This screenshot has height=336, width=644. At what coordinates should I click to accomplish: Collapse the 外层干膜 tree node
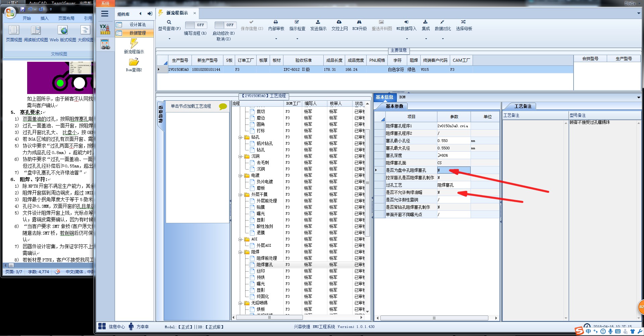coord(240,195)
